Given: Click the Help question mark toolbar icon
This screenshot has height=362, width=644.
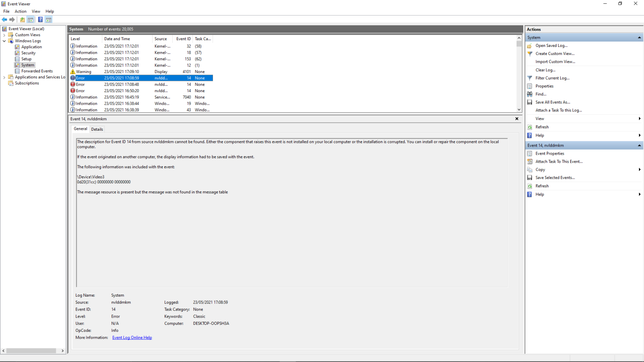Looking at the screenshot, I should [x=40, y=19].
